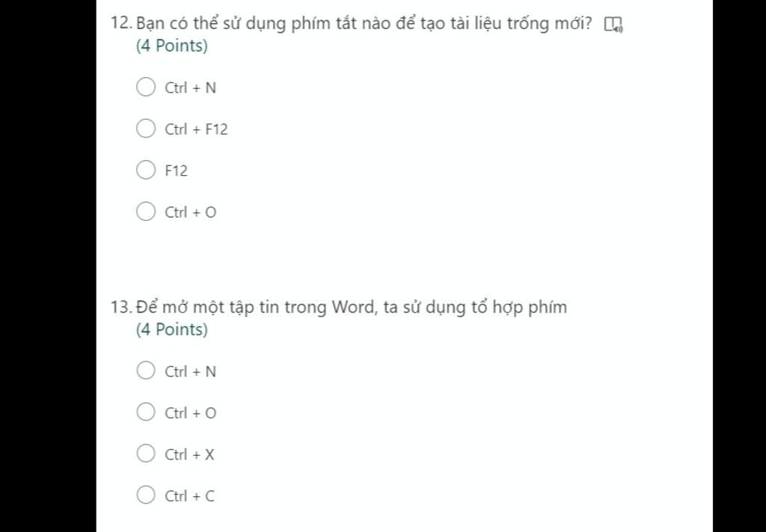The image size is (766, 532).
Task: Click the 'Ctrl + C' answer label
Action: (189, 496)
